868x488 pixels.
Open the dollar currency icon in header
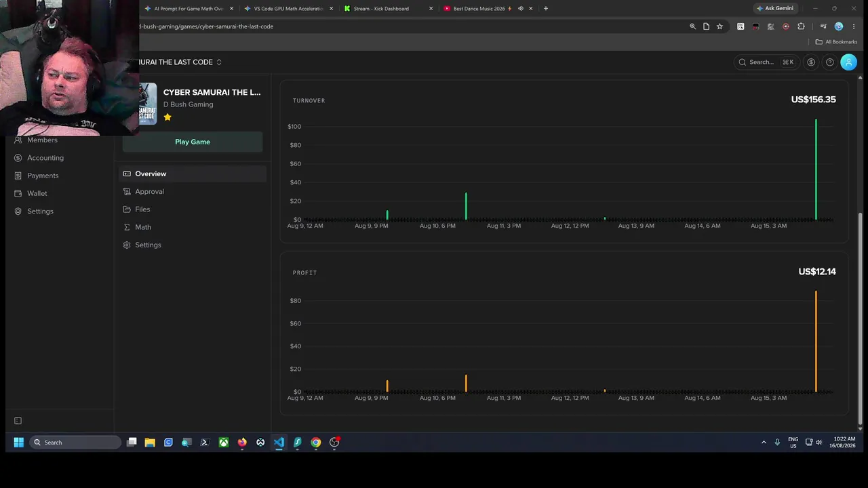811,62
